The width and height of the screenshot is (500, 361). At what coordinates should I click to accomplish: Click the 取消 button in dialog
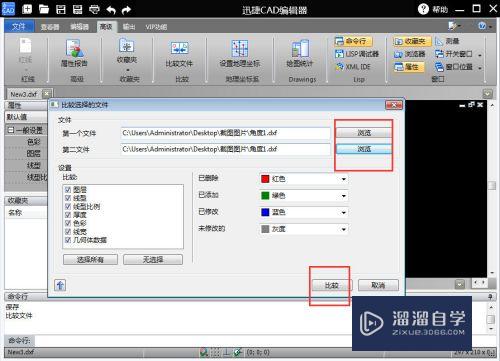click(378, 285)
